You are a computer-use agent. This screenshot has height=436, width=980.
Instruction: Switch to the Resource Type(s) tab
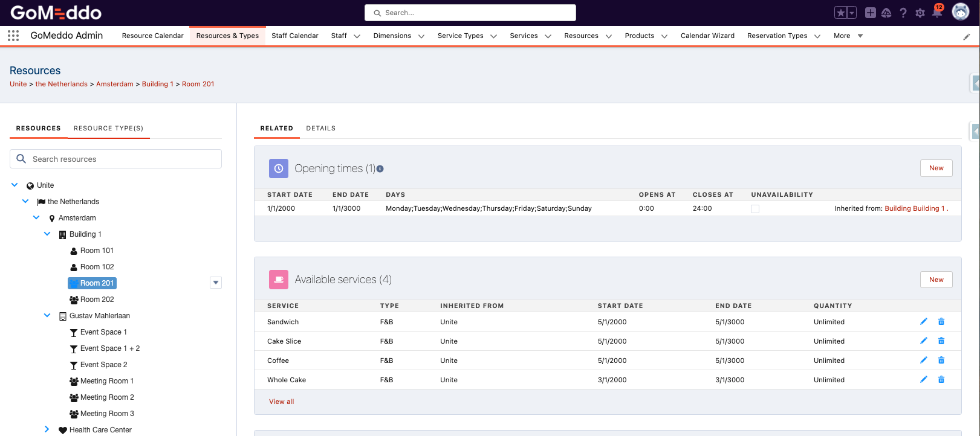108,128
